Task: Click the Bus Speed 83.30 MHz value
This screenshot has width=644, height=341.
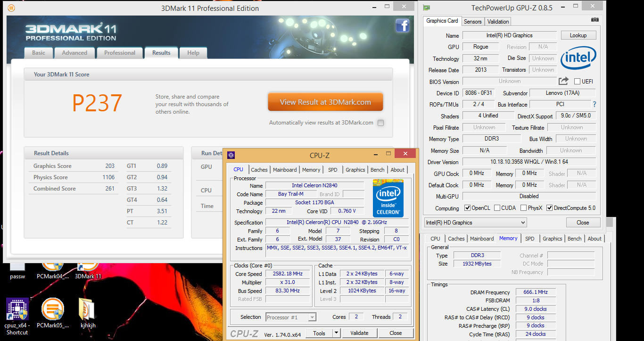Action: (288, 291)
